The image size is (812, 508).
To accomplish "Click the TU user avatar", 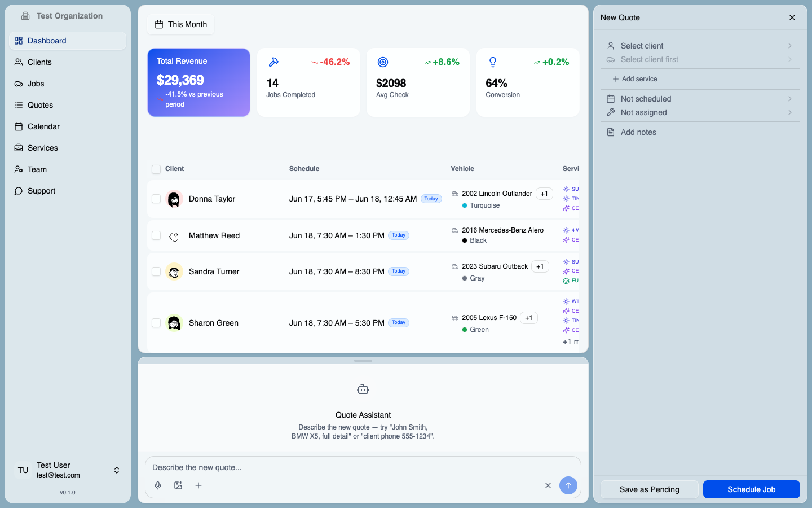I will tap(23, 470).
